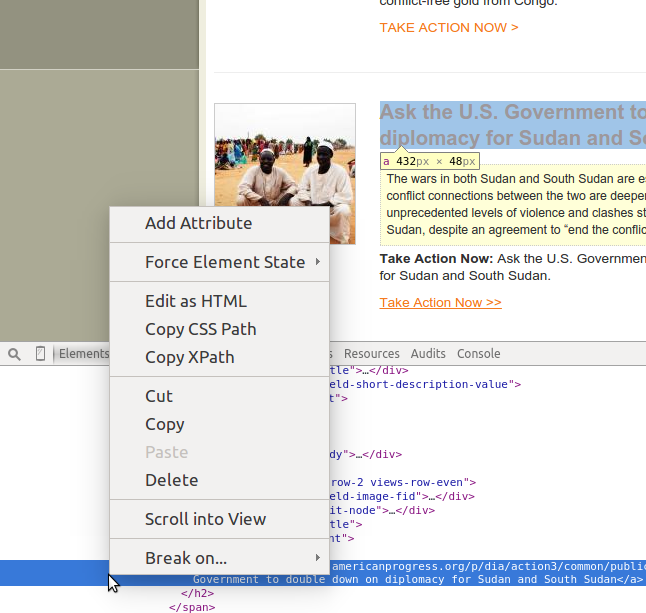
Task: Click the 'Take Action Now:' bold text
Action: (x=436, y=259)
